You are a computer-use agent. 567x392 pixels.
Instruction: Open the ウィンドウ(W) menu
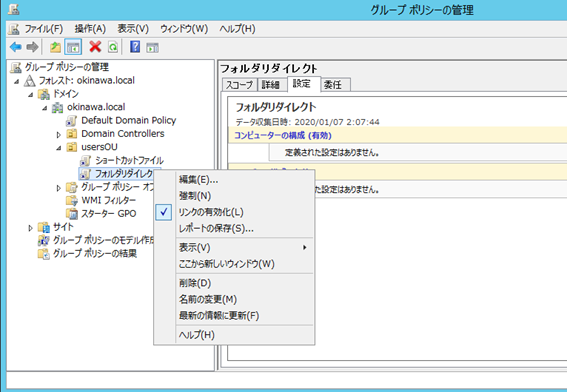pos(184,29)
